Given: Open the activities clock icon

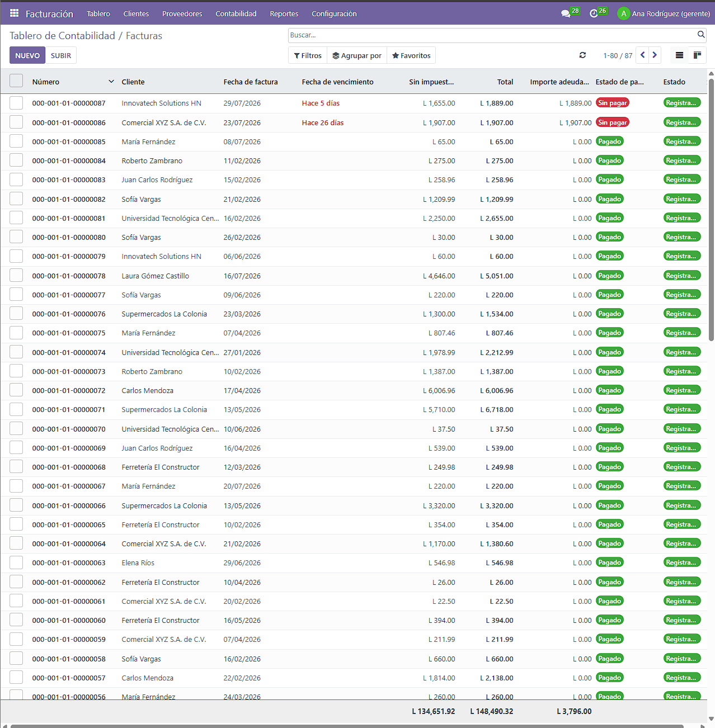Looking at the screenshot, I should click(594, 13).
